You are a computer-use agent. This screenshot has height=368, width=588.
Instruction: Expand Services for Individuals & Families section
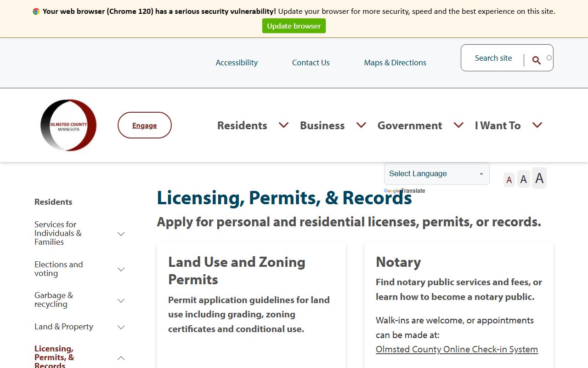click(x=121, y=234)
